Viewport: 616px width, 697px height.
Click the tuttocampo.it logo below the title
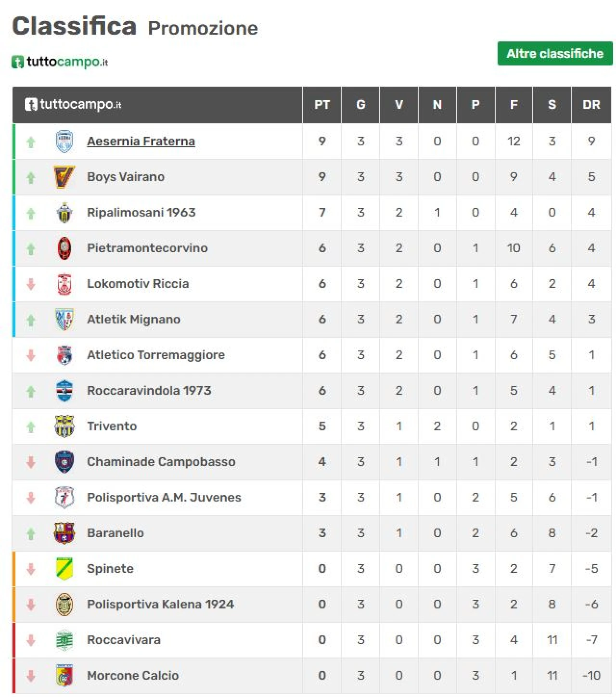60,62
